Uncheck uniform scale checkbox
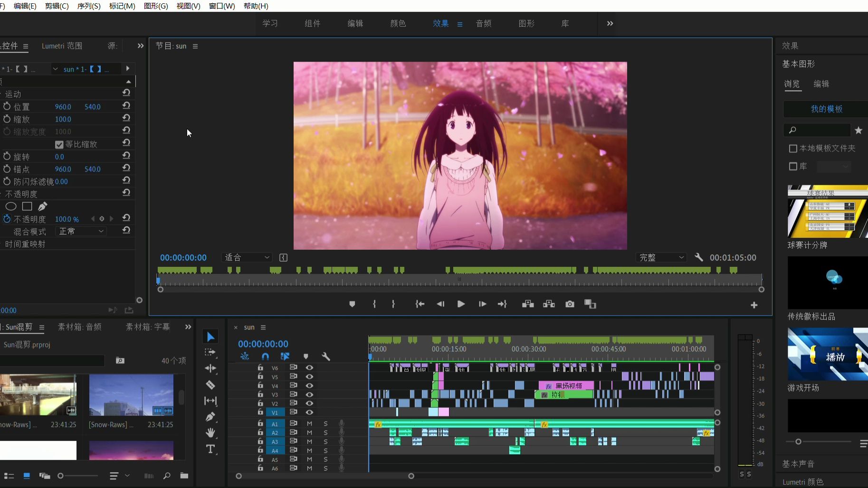This screenshot has width=868, height=488. (59, 144)
